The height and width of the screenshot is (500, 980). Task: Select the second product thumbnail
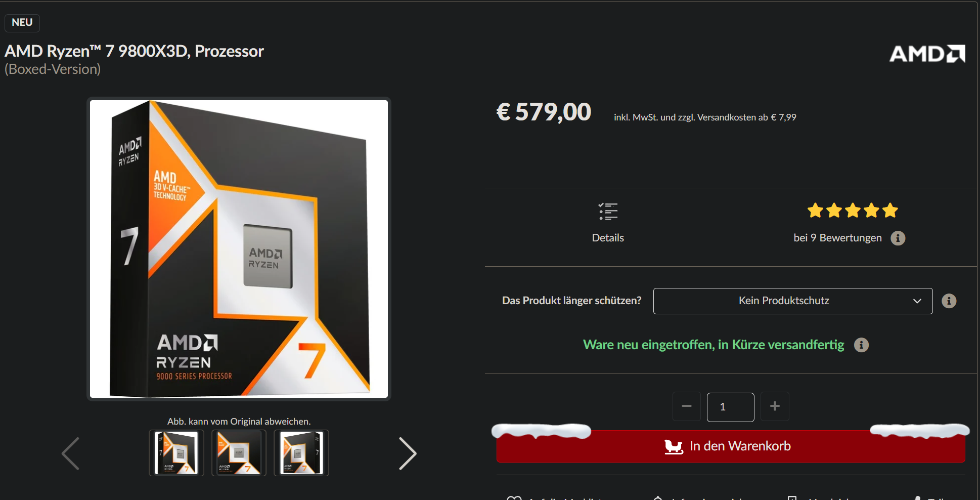point(239,453)
